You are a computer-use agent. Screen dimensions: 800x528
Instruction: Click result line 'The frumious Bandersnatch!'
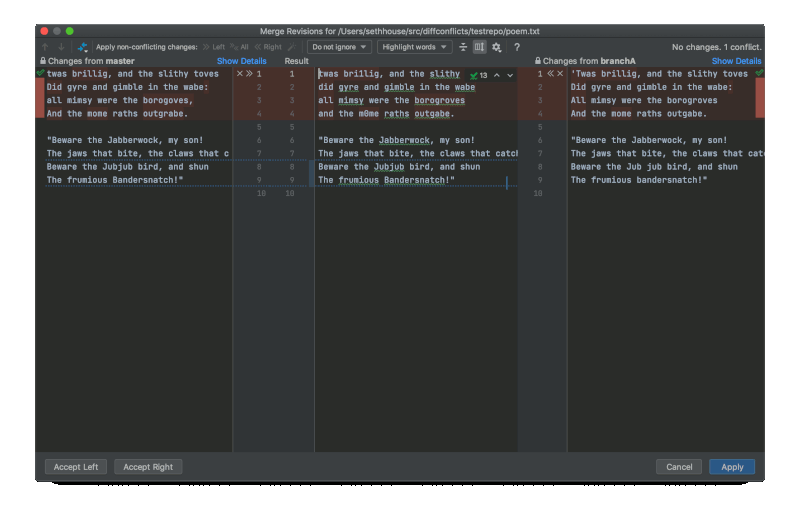386,180
